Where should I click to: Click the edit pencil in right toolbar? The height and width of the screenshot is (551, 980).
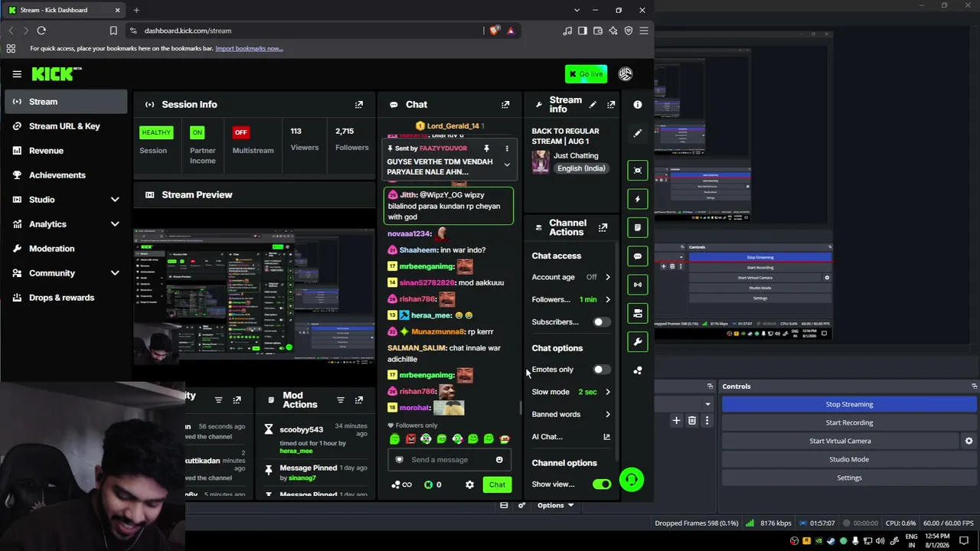(638, 133)
